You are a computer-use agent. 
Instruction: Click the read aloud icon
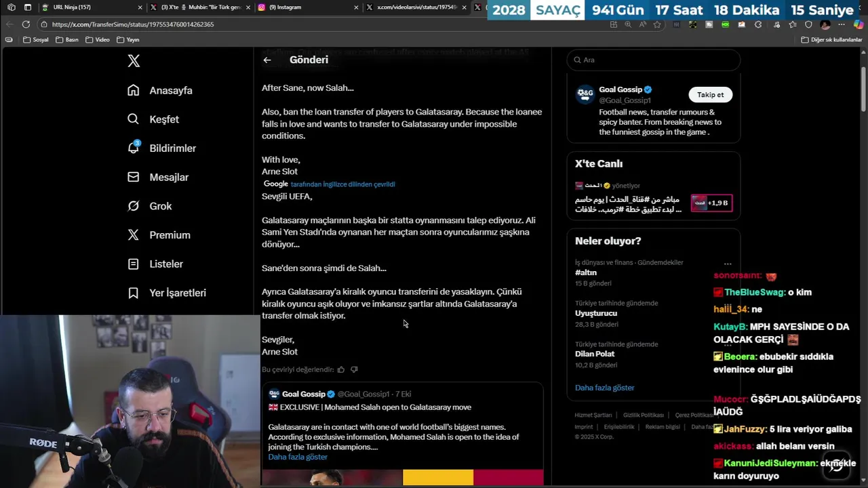tap(642, 24)
